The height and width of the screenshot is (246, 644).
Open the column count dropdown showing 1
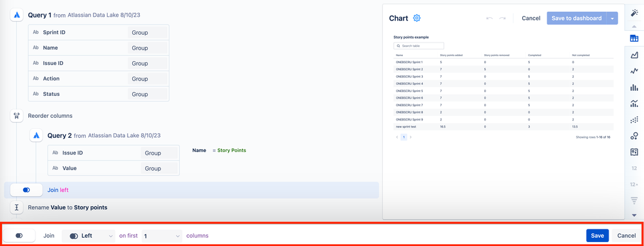point(161,236)
